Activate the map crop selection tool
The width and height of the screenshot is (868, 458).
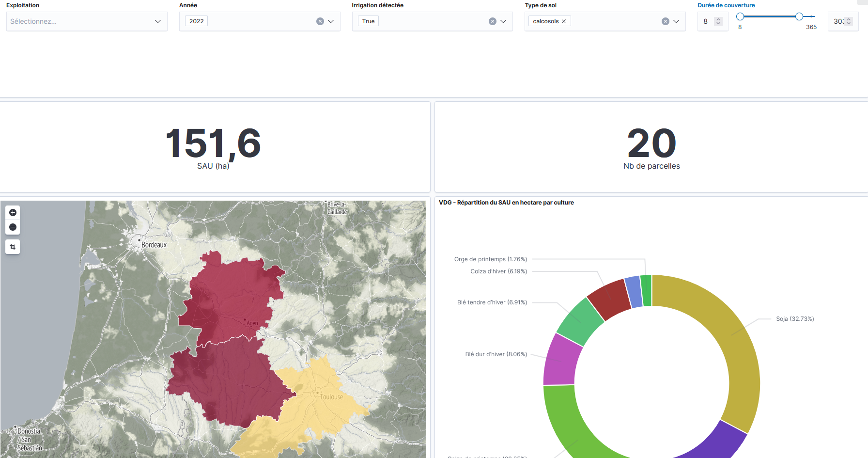[x=13, y=247]
